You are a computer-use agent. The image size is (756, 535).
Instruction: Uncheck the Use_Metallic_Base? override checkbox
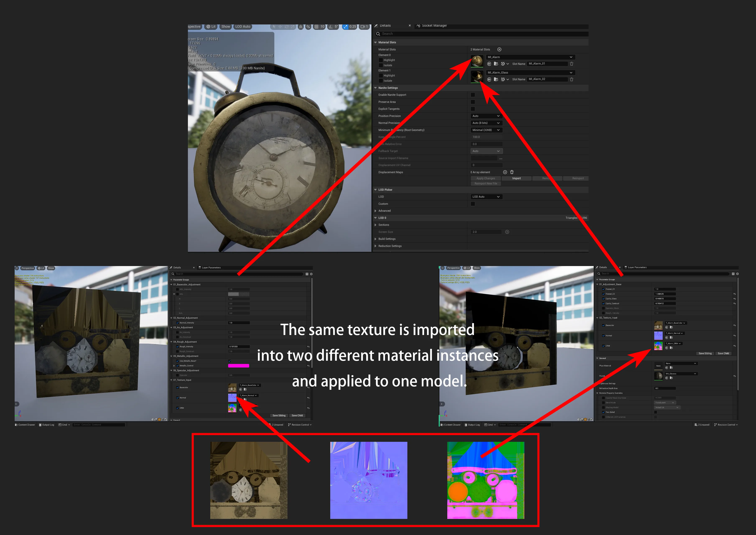[x=177, y=361]
